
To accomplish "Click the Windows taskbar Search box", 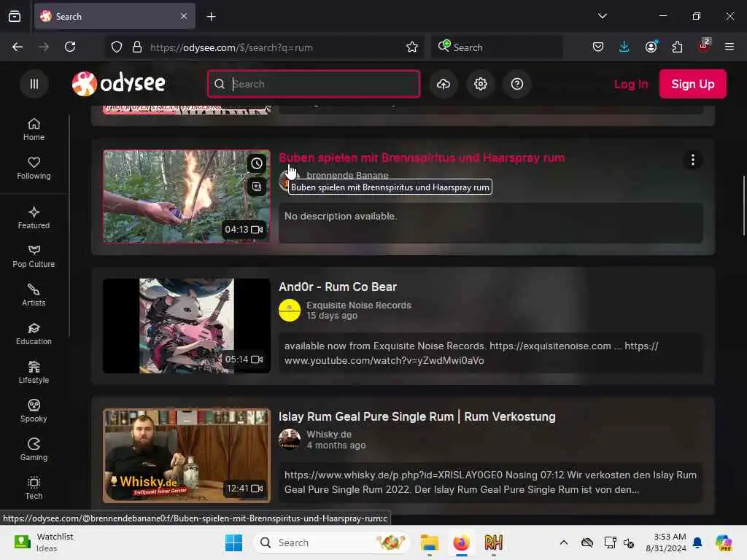I will tap(332, 542).
